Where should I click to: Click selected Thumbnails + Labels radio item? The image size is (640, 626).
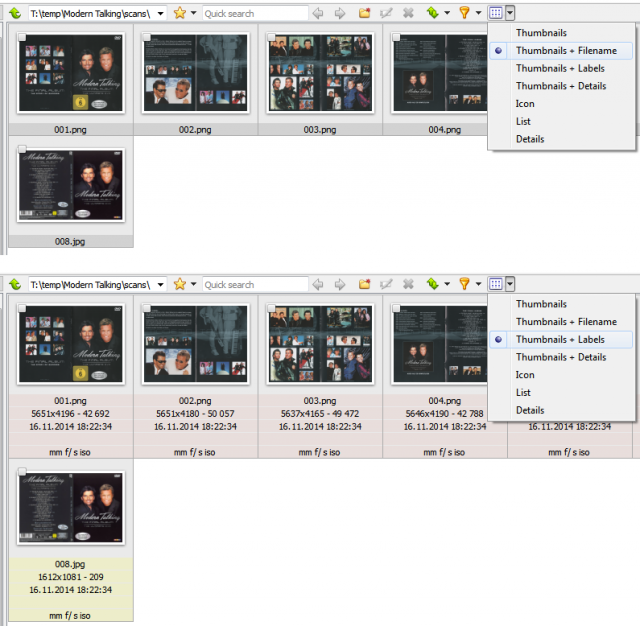pos(561,340)
